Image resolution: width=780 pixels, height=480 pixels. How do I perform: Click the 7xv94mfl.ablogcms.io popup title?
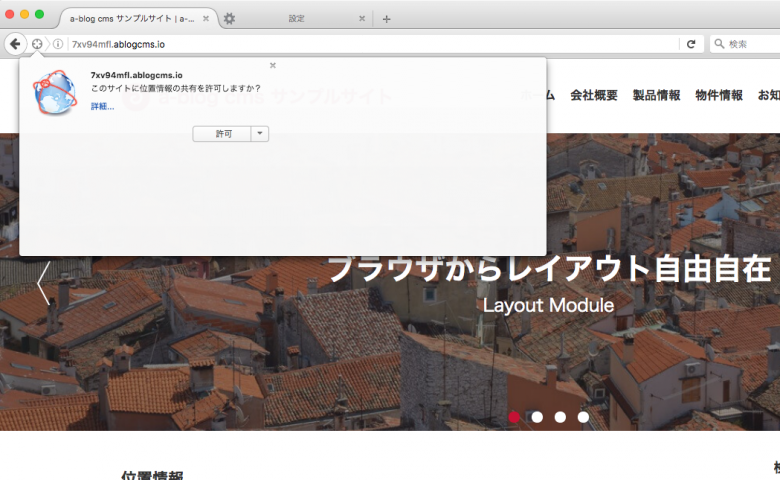click(x=136, y=75)
